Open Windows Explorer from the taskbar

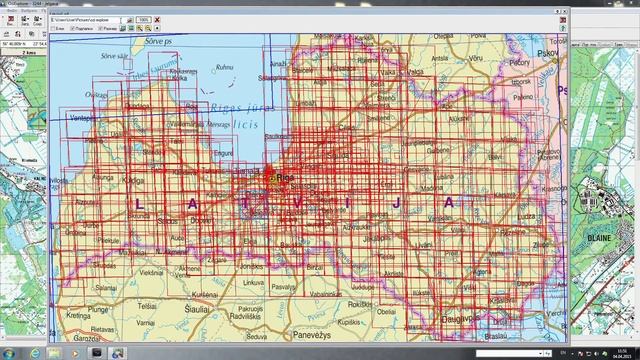click(x=54, y=353)
